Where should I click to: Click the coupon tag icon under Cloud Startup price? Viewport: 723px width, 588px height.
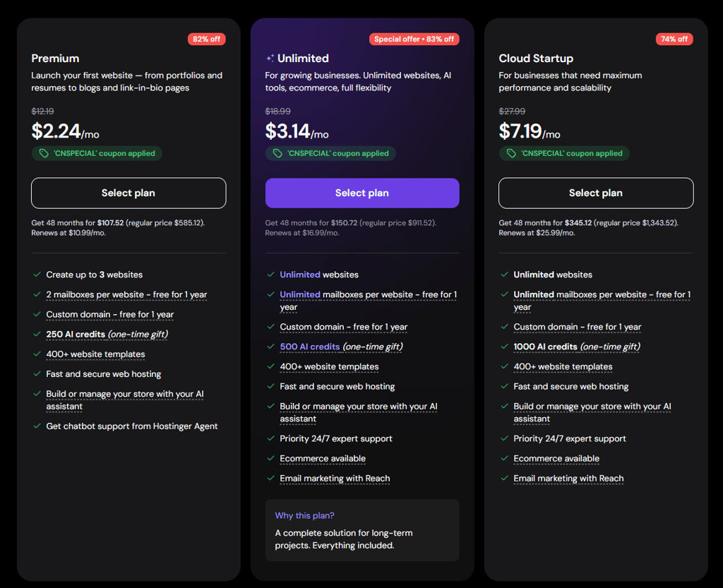511,153
